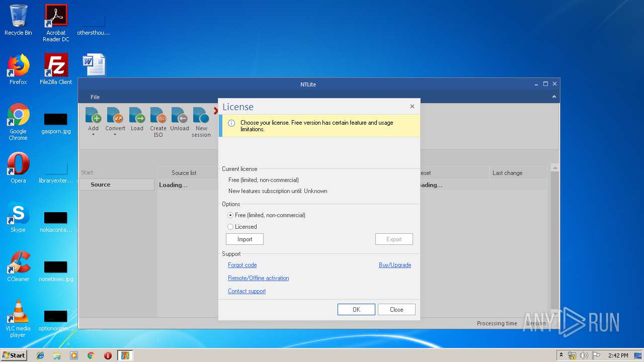Select the Licensed radio option
The image size is (644, 362).
point(243,227)
